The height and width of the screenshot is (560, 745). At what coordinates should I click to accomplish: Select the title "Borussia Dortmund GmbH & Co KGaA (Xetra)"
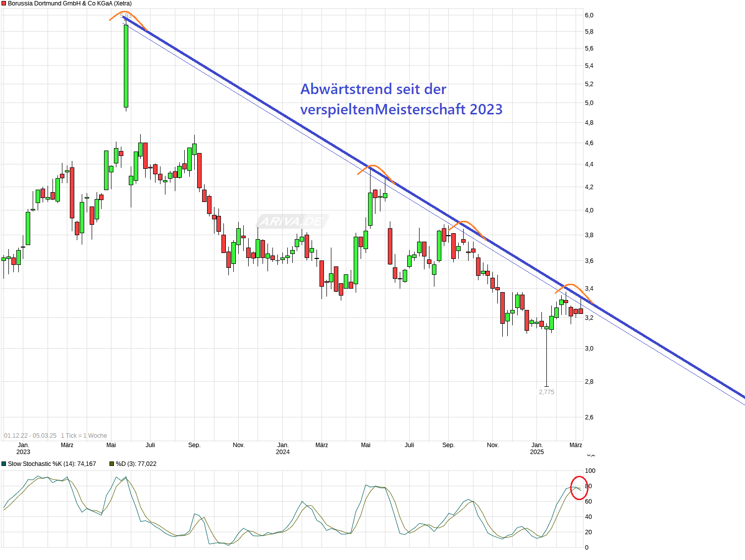70,3
